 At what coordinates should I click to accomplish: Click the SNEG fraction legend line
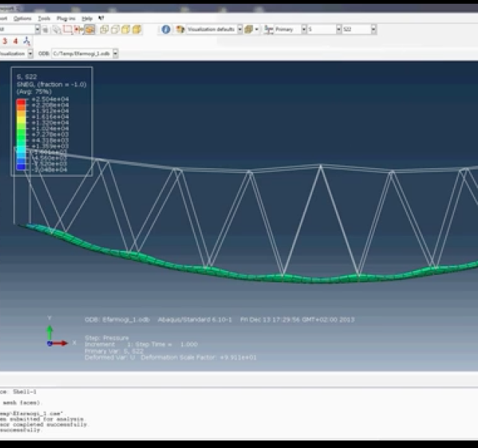(x=52, y=84)
